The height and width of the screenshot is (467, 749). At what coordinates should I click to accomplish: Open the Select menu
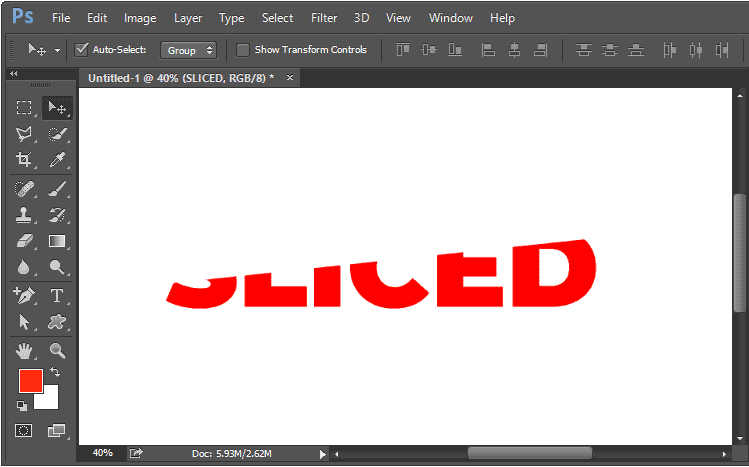[277, 18]
